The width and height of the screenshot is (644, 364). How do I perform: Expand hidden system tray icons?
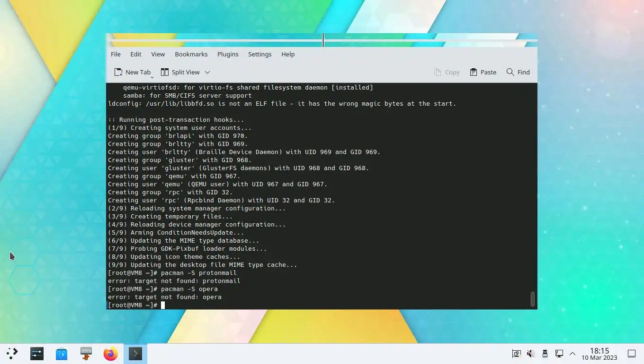tap(572, 354)
